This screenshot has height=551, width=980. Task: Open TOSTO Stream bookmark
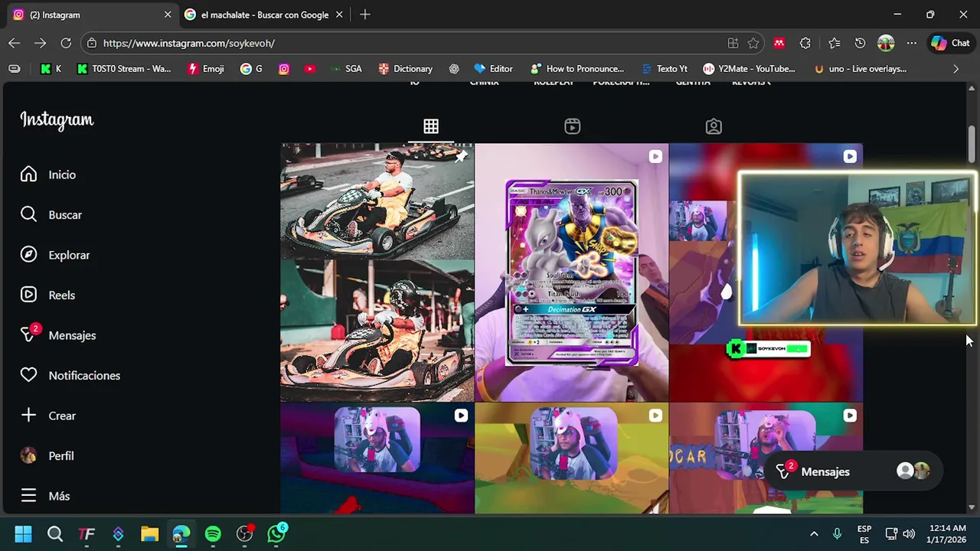(124, 69)
